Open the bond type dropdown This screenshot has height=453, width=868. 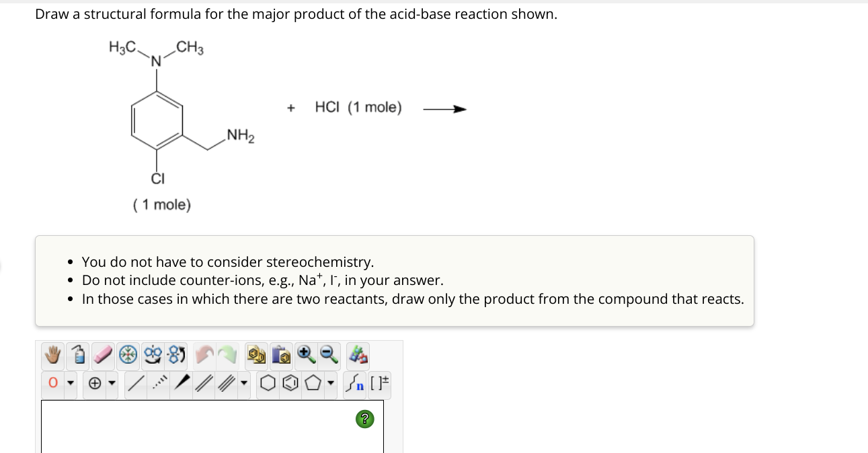tap(244, 383)
